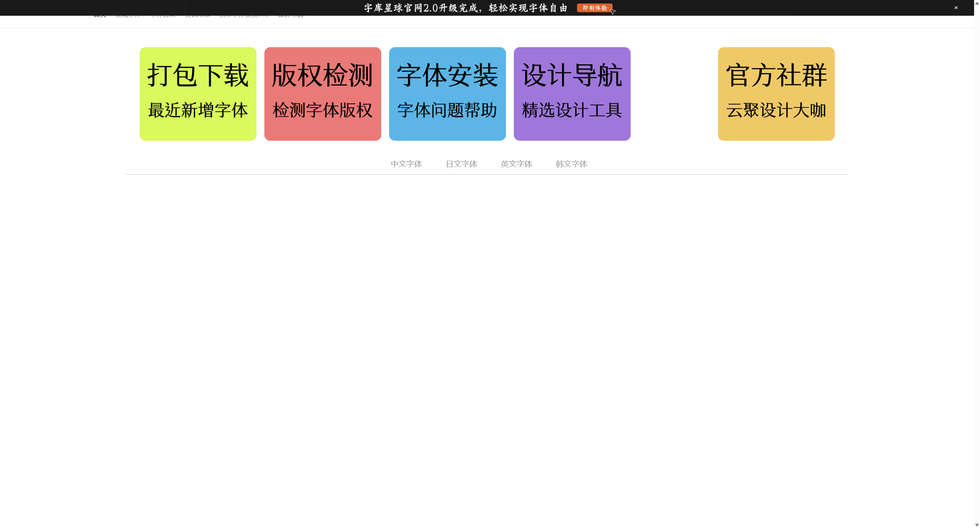
Task: Click the scrollbar up arrow
Action: pyautogui.click(x=977, y=3)
